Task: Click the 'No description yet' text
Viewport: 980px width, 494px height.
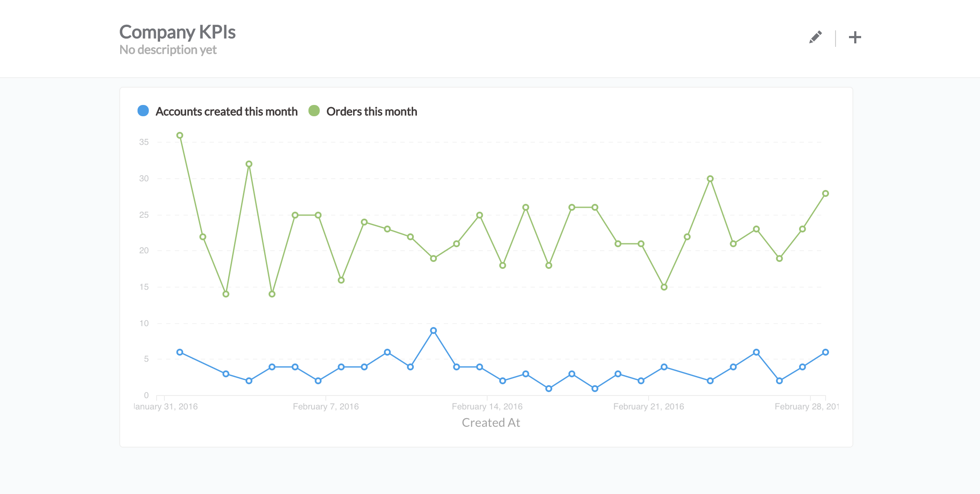Action: click(x=168, y=50)
